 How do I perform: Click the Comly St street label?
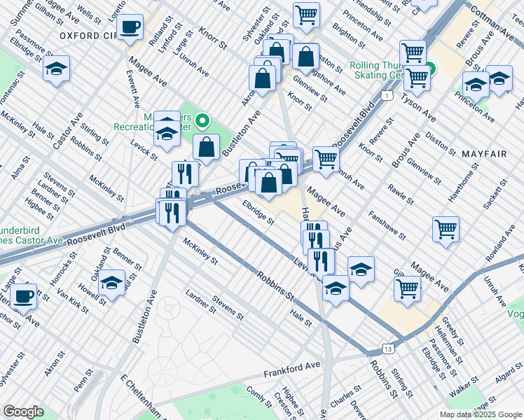pos(259,397)
